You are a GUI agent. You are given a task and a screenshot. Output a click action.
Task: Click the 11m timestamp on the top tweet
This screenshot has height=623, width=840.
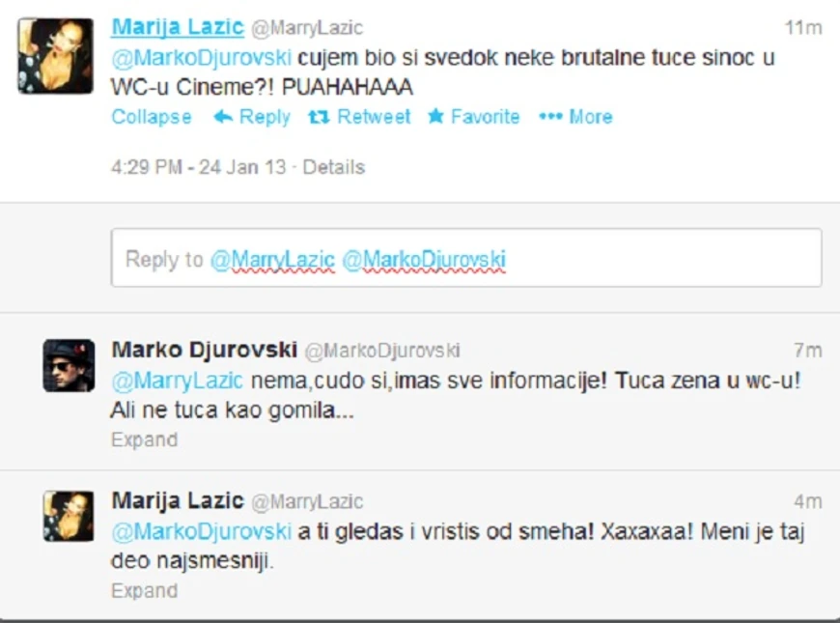point(803,27)
